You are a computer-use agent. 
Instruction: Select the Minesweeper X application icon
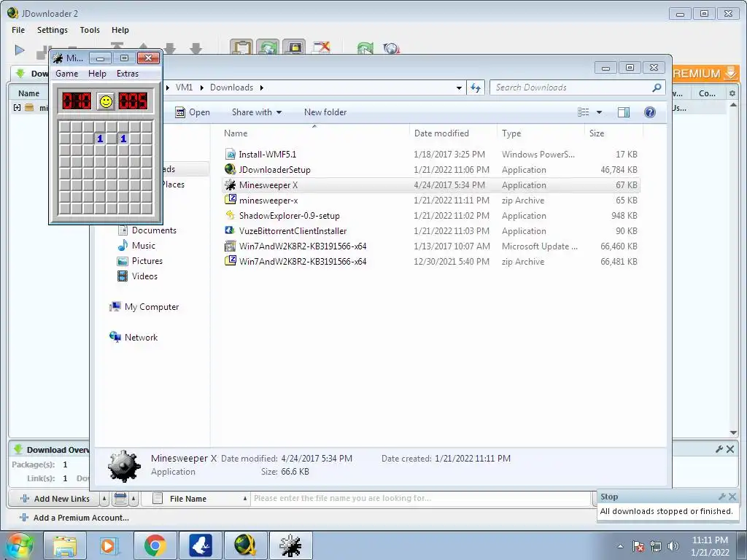tap(230, 184)
